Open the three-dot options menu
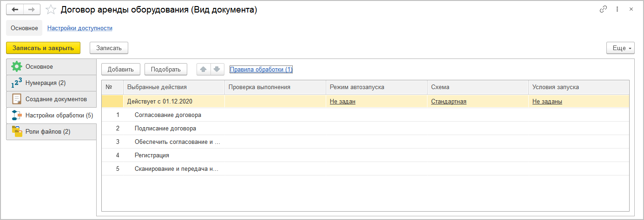The height and width of the screenshot is (220, 644). [x=617, y=9]
